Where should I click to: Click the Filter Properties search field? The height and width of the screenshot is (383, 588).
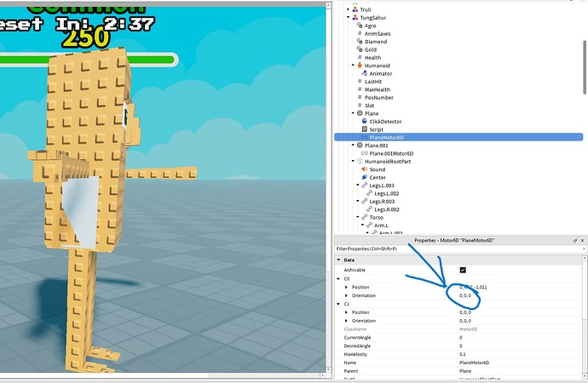click(458, 249)
